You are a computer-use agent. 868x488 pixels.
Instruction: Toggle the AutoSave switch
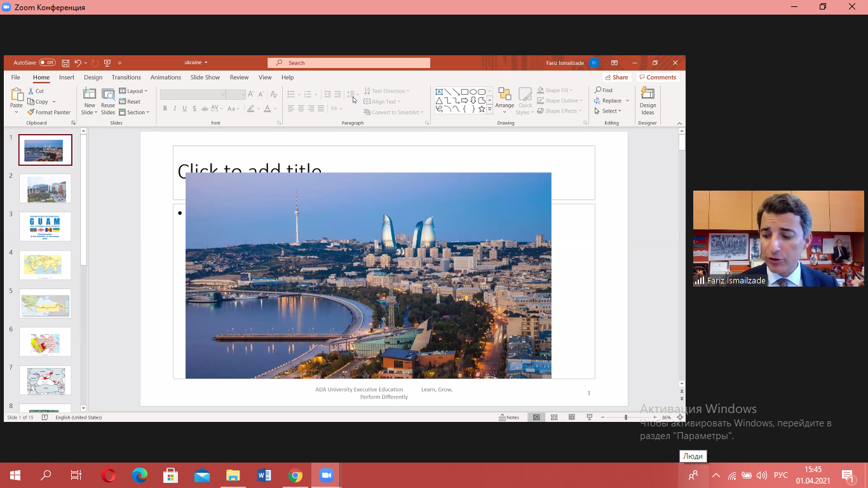tap(47, 63)
